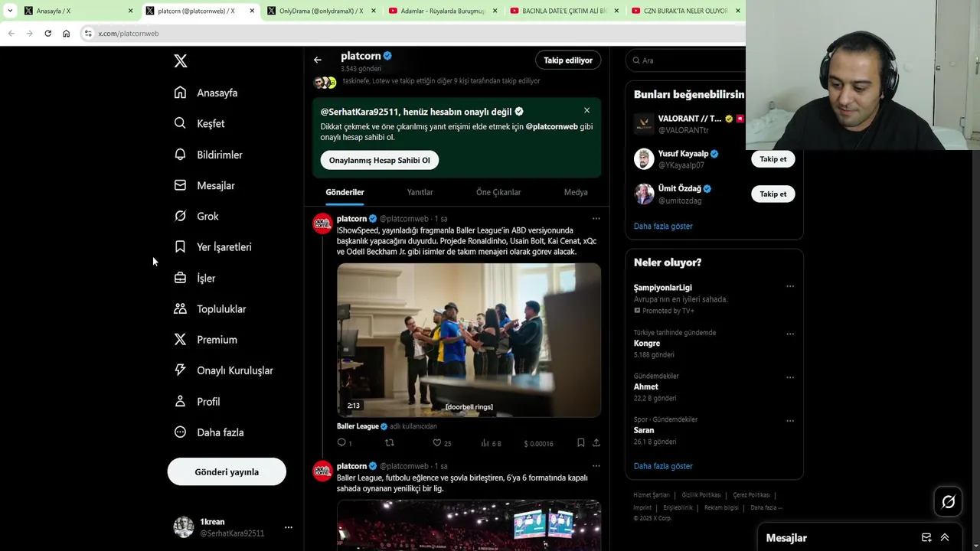
Task: Open options for Kongre trend
Action: tap(790, 334)
